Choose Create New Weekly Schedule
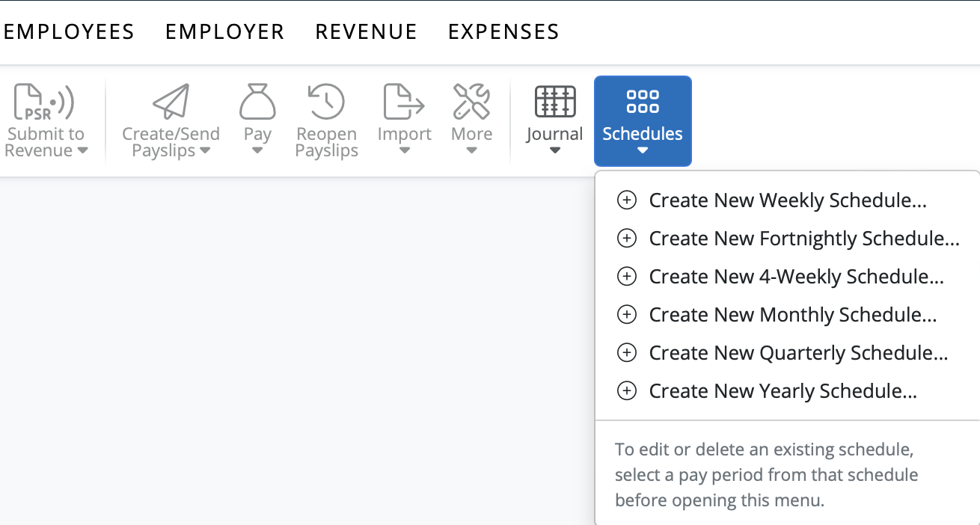This screenshot has height=525, width=980. pyautogui.click(x=788, y=200)
